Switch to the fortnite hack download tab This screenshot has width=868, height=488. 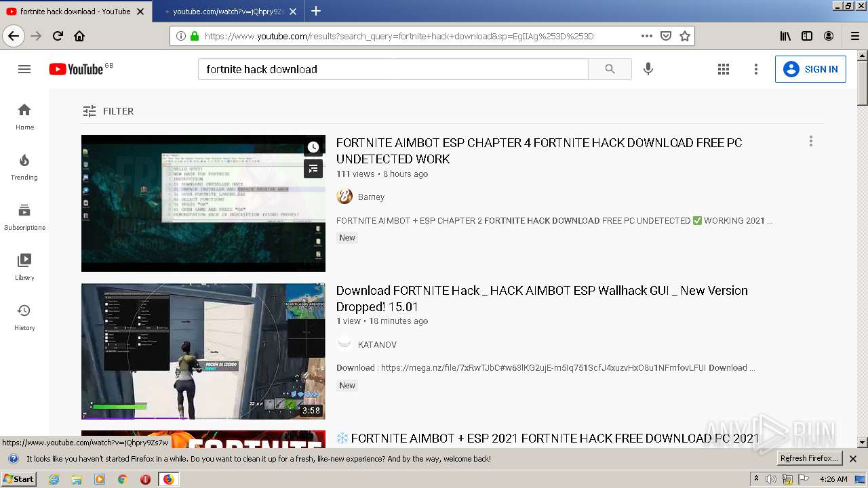(x=75, y=11)
